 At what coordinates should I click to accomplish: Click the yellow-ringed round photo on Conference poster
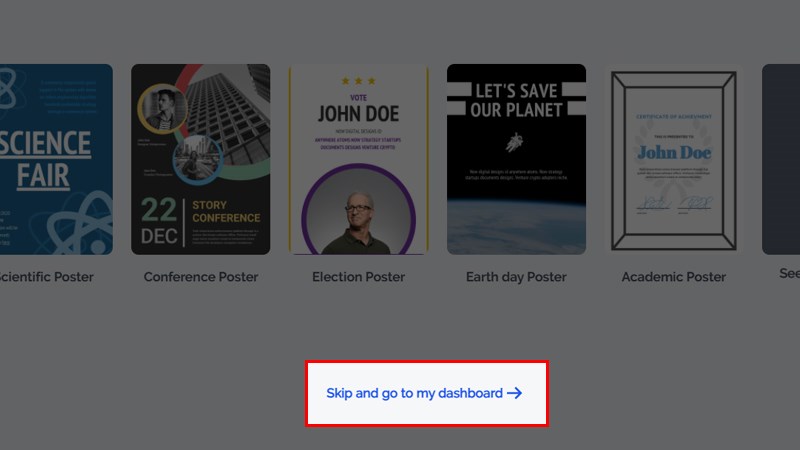[x=161, y=106]
